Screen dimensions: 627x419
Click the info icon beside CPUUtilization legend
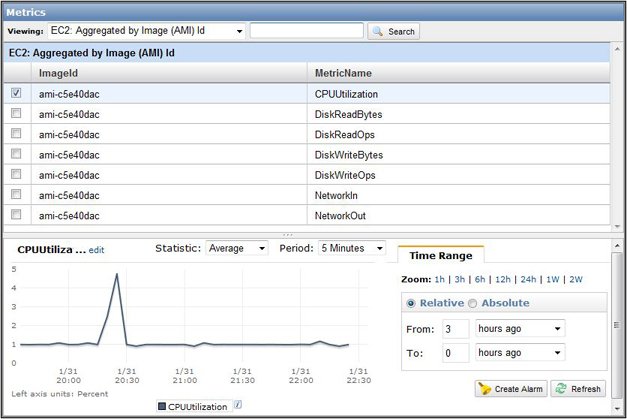tap(238, 405)
